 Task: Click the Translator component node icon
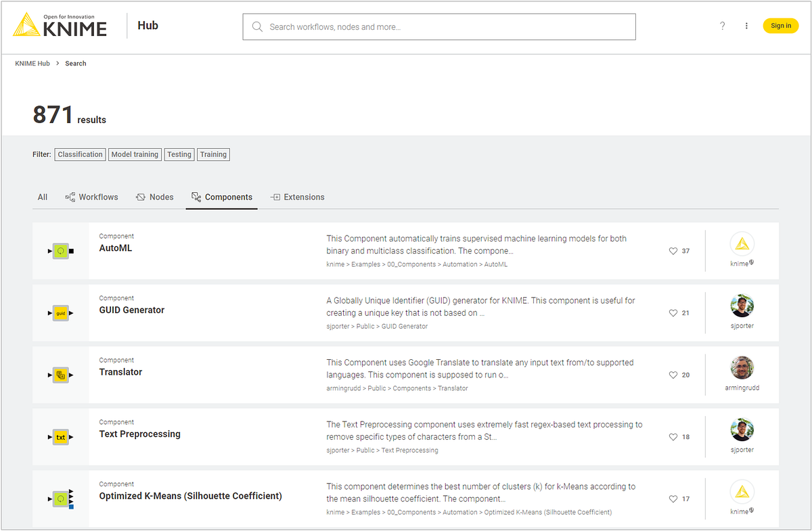61,375
